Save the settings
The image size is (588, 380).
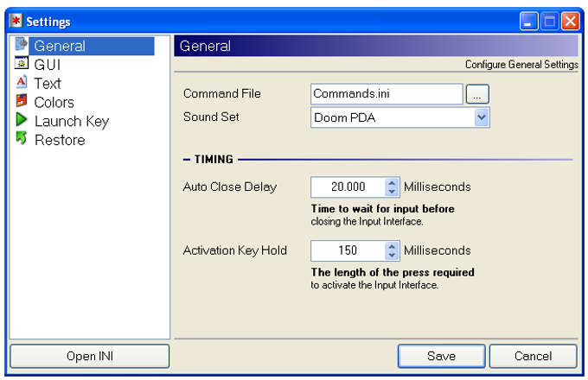click(441, 356)
